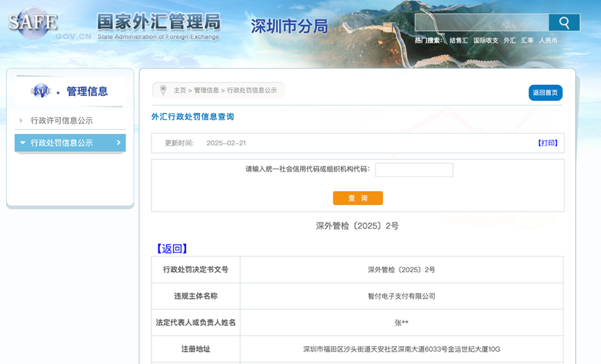Focus the 统一社会信用代码 input field
The width and height of the screenshot is (601, 364).
click(414, 169)
